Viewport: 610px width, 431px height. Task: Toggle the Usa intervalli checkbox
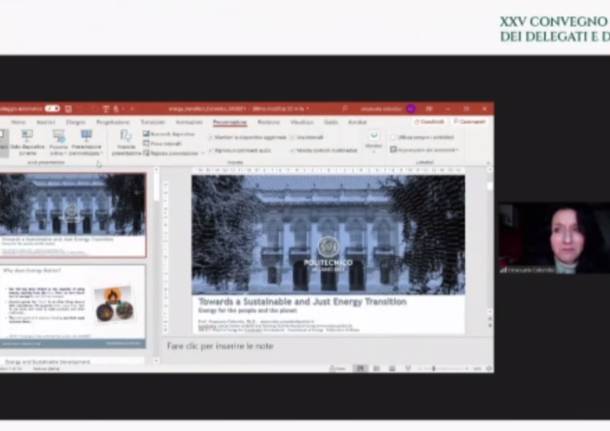(294, 137)
